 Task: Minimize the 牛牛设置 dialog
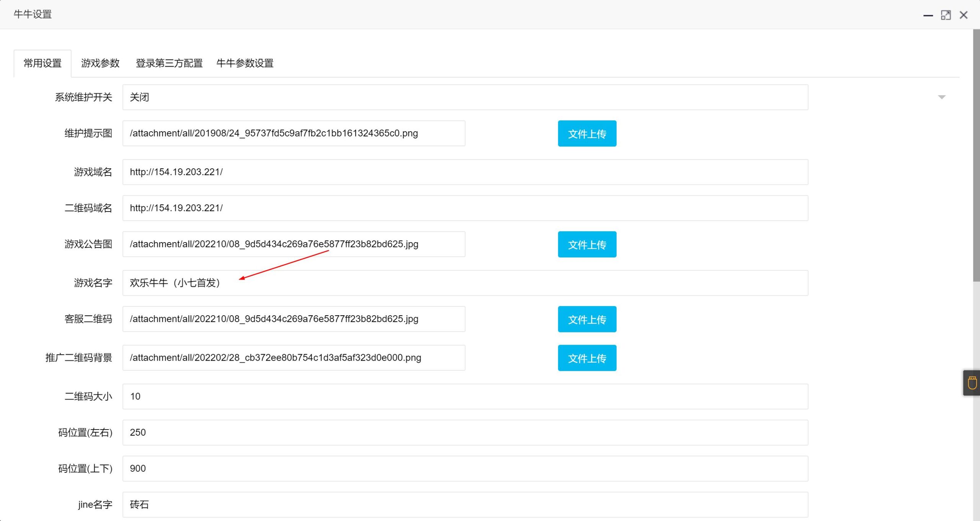click(x=928, y=15)
